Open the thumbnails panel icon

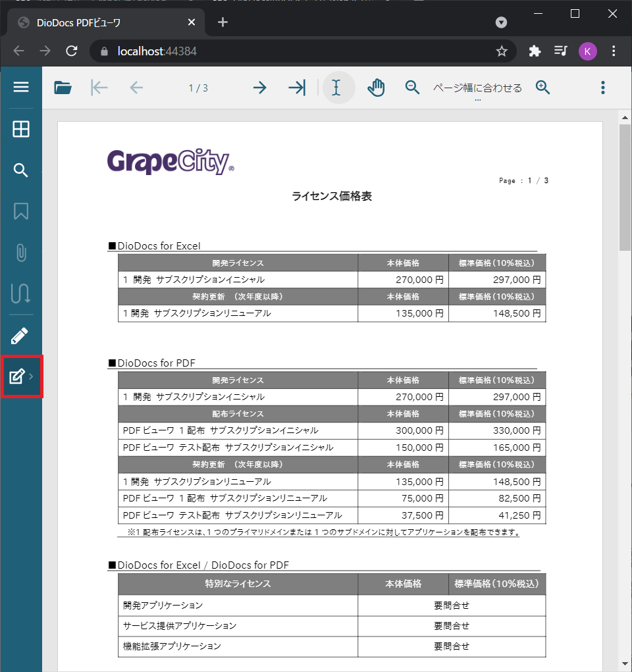tap(21, 128)
